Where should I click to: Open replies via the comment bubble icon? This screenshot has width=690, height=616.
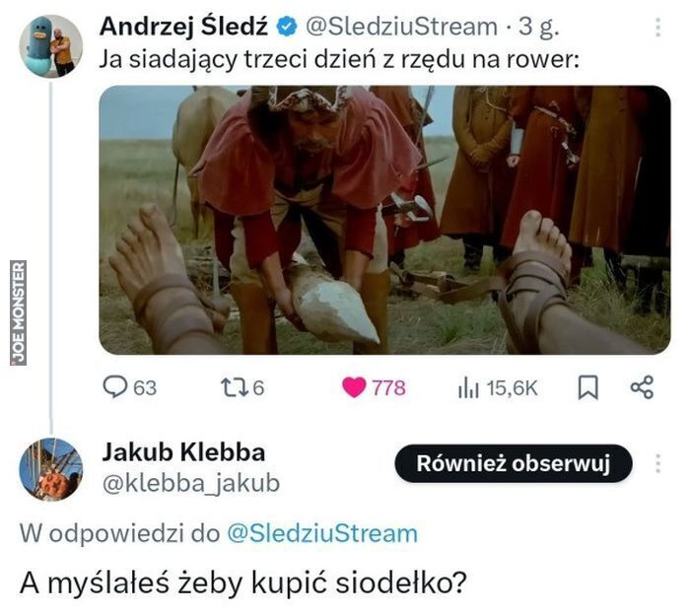pos(115,387)
